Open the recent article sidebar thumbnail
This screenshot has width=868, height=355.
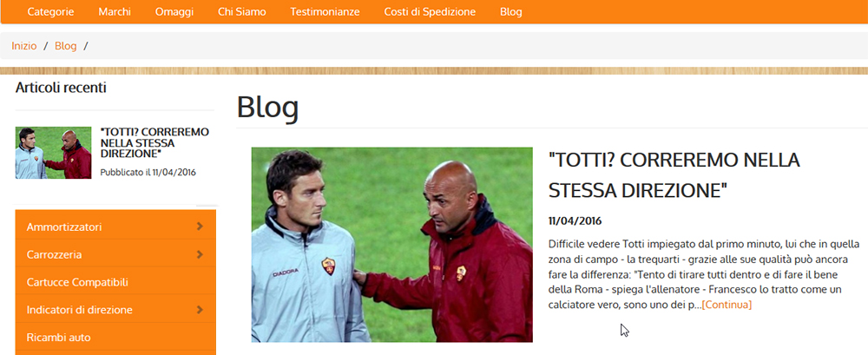tap(53, 152)
